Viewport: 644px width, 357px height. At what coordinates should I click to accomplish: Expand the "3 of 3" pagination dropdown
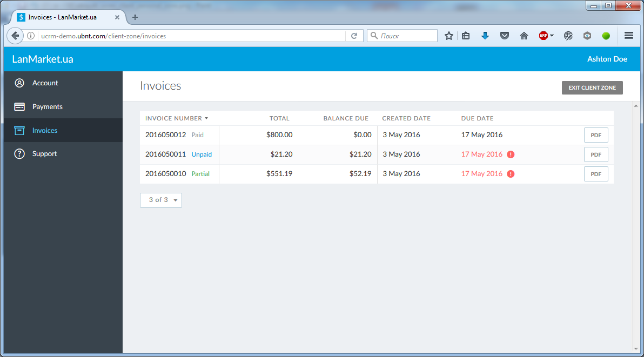coord(161,200)
